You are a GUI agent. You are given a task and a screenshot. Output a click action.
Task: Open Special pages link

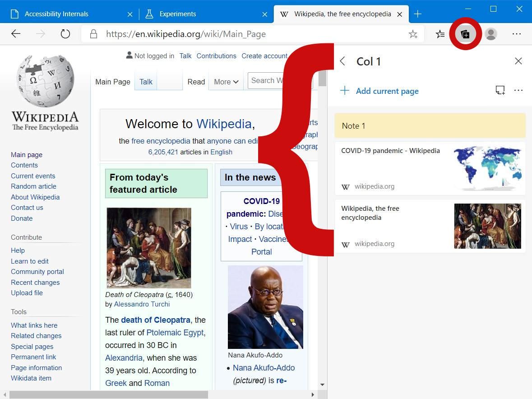click(x=32, y=347)
